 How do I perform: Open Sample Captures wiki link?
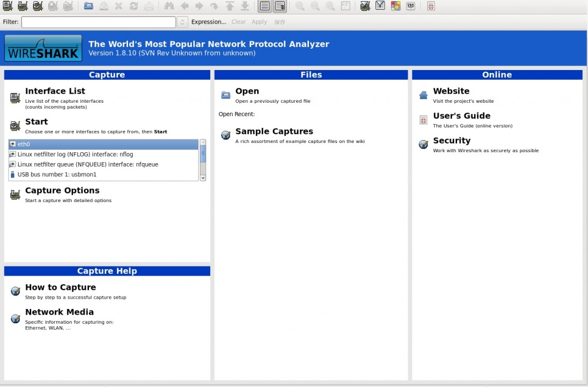pyautogui.click(x=274, y=131)
